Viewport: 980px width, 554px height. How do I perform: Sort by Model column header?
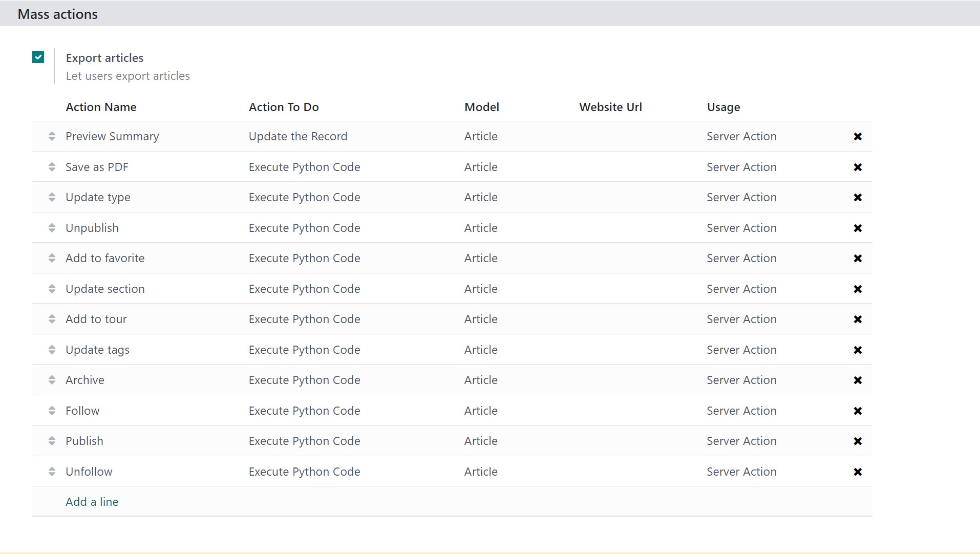coord(482,107)
